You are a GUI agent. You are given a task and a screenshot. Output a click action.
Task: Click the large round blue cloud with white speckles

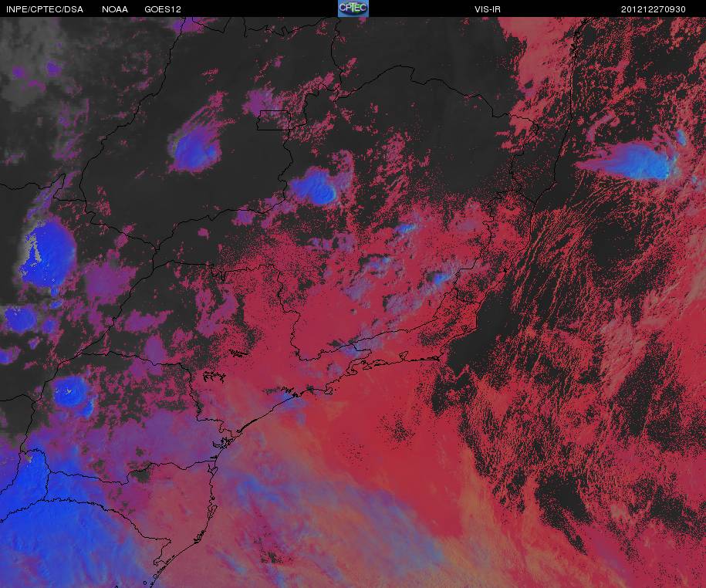[x=49, y=255]
